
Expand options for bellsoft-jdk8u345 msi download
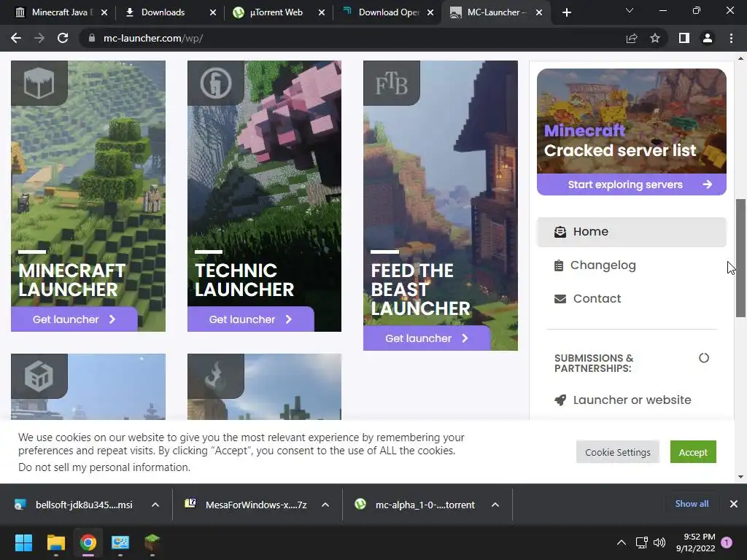[x=155, y=505]
